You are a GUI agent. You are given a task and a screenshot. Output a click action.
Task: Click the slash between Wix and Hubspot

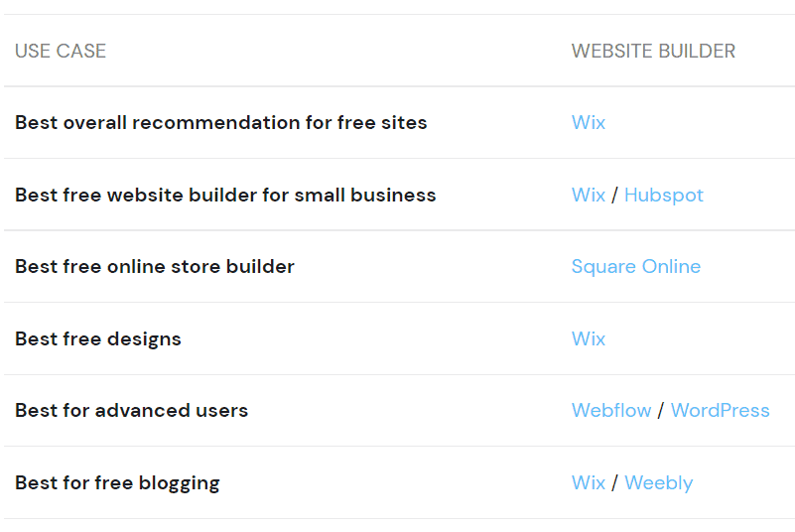pos(614,196)
